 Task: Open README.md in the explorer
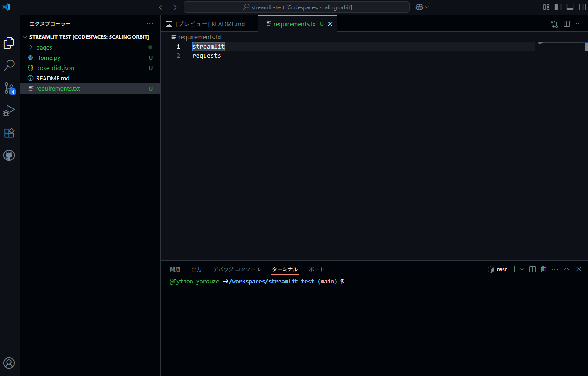coord(90,78)
